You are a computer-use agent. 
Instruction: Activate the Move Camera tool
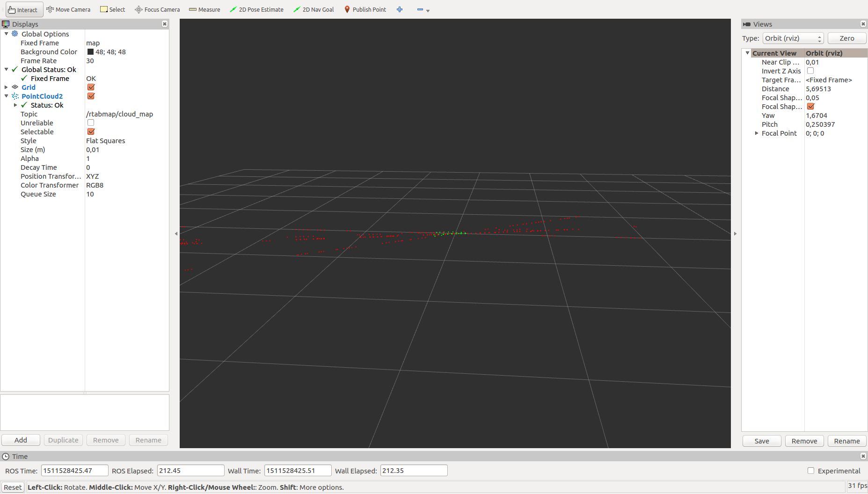coord(68,9)
